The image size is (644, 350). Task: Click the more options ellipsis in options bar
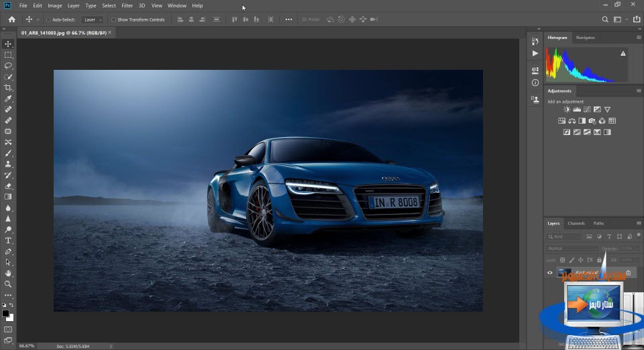288,19
